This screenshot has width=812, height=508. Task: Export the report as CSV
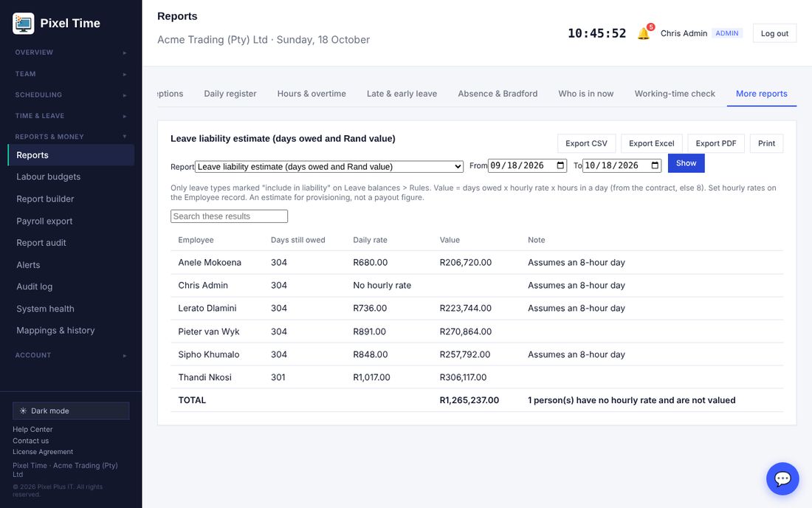click(x=586, y=143)
